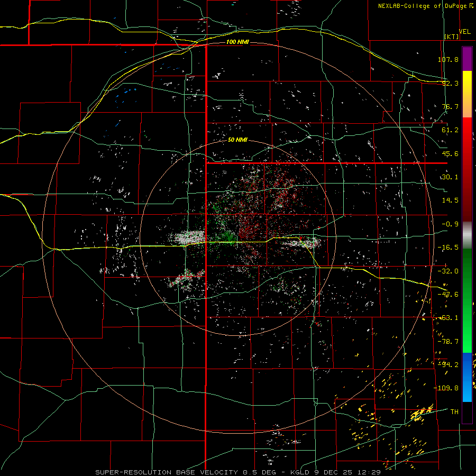Select the 45.6 scale value

[450, 153]
